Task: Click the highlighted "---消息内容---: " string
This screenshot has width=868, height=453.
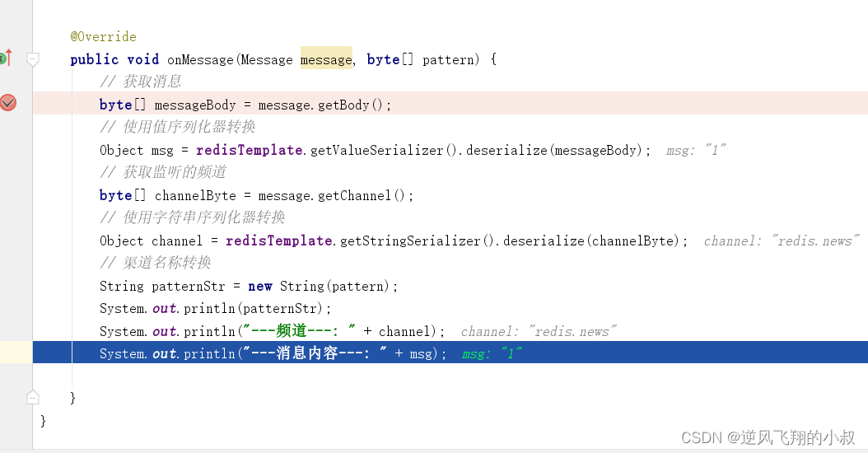Action: tap(315, 353)
